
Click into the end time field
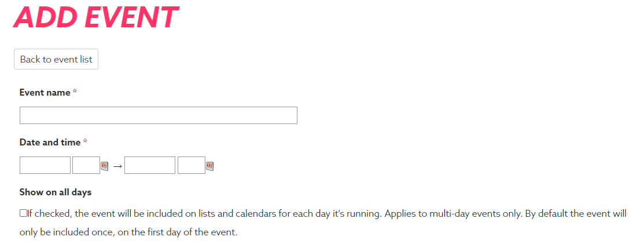pyautogui.click(x=192, y=165)
